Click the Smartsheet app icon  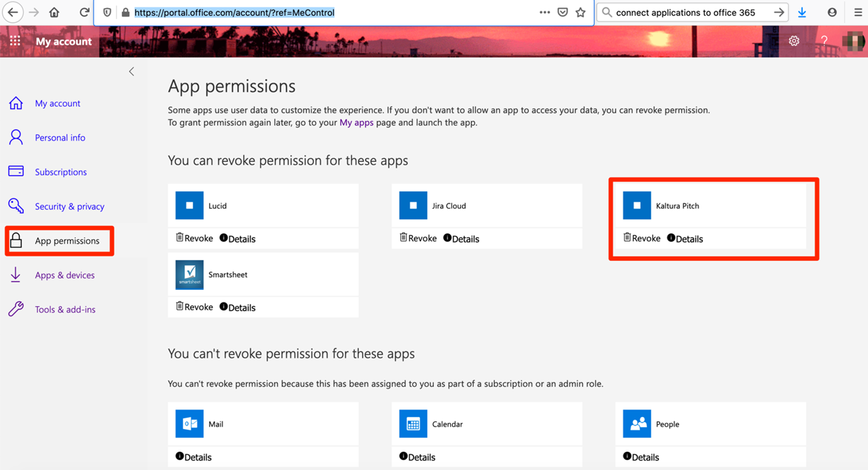pyautogui.click(x=189, y=275)
